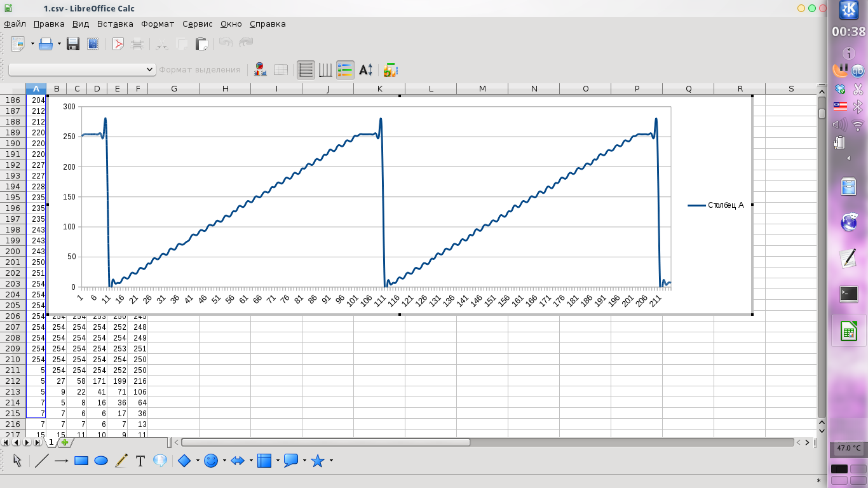Select row header 216
Screen dimensions: 868x488
pyautogui.click(x=13, y=424)
